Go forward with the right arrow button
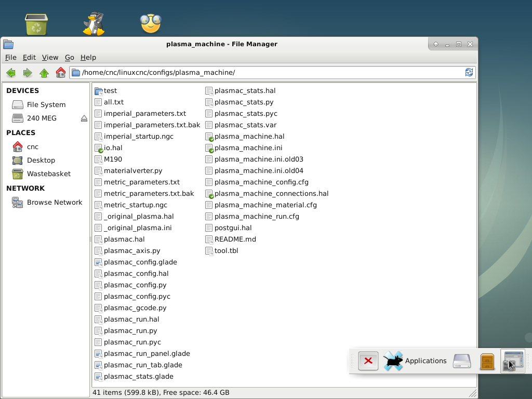Screen dimensions: 532x399 [x=28, y=73]
